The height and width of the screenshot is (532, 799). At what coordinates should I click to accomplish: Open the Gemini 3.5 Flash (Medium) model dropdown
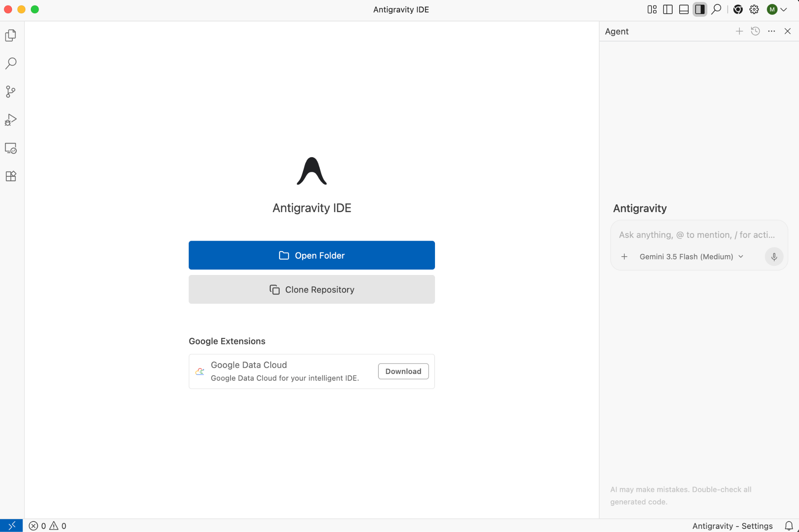691,257
